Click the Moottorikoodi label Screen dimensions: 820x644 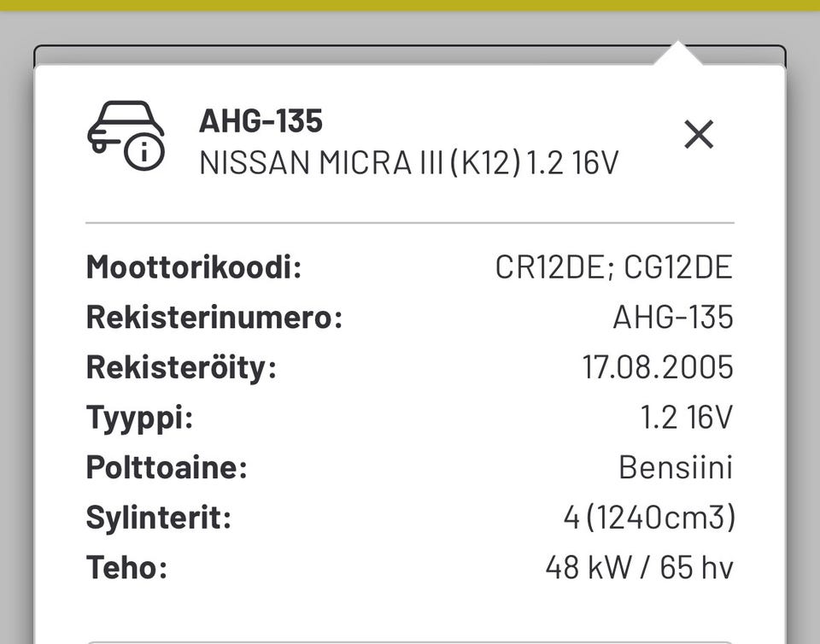click(x=194, y=267)
